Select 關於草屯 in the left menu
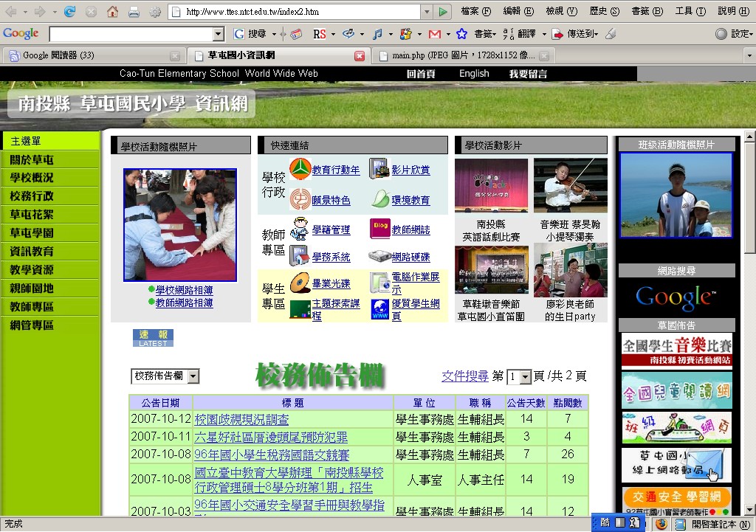Viewport: 756px width, 532px height. coord(32,160)
